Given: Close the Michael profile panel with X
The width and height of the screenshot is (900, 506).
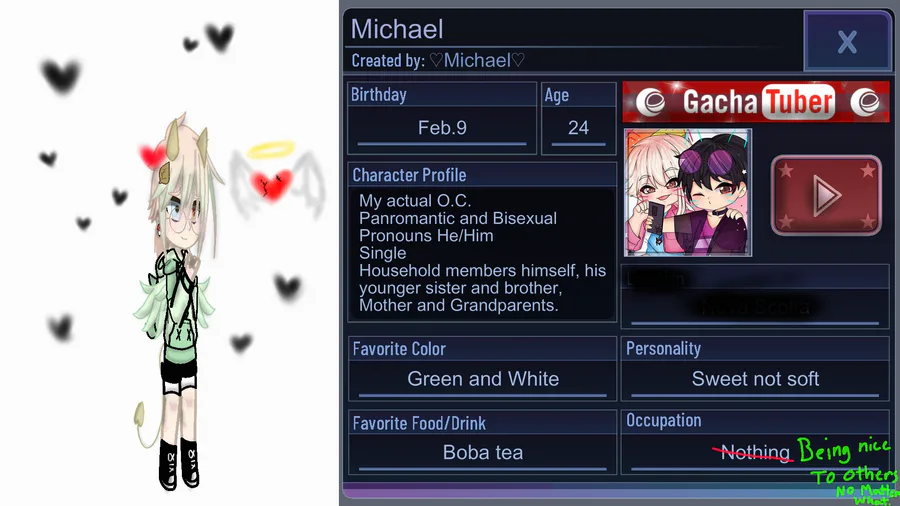Looking at the screenshot, I should pos(847,41).
